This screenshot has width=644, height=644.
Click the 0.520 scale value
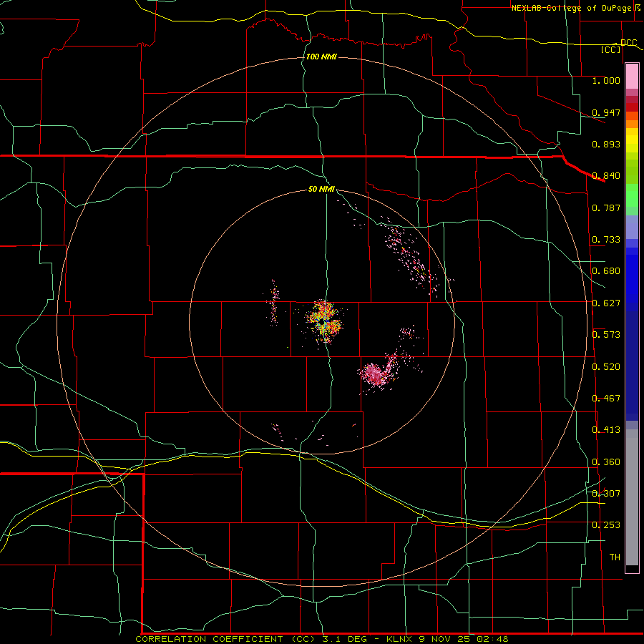606,367
